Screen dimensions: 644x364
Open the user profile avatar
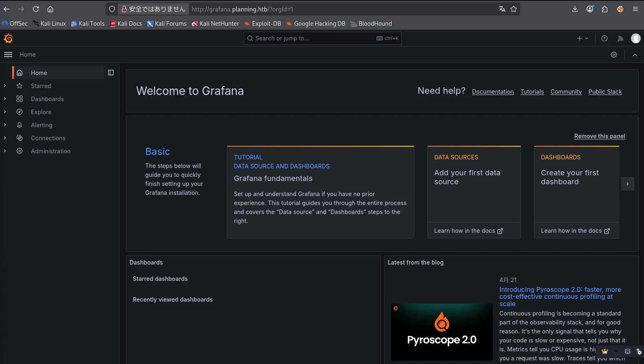click(x=636, y=38)
